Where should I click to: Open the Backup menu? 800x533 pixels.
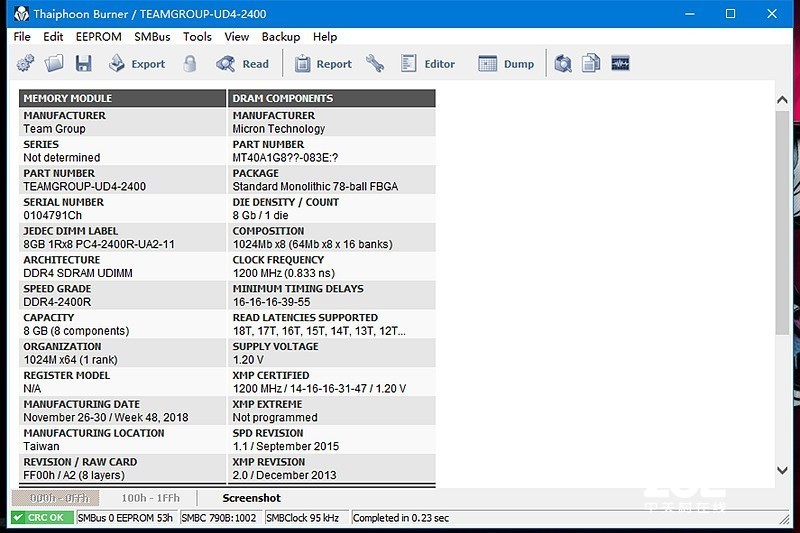tap(281, 37)
